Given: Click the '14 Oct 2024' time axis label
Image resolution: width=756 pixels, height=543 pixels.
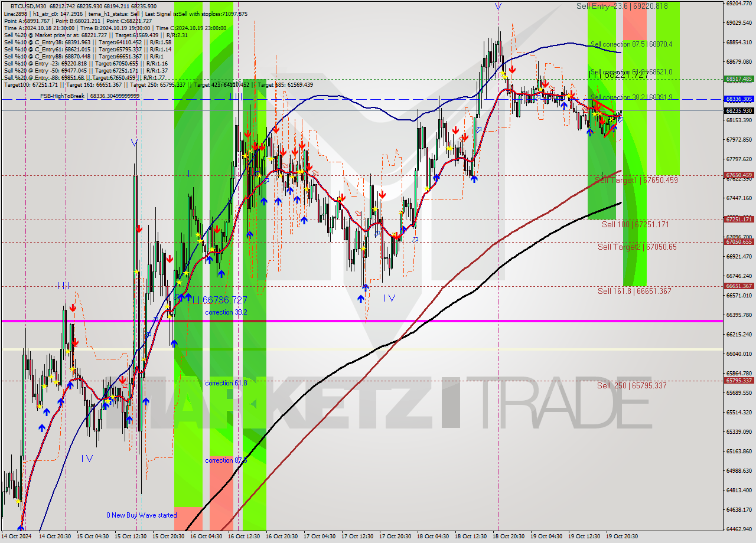Looking at the screenshot, I should point(17,537).
